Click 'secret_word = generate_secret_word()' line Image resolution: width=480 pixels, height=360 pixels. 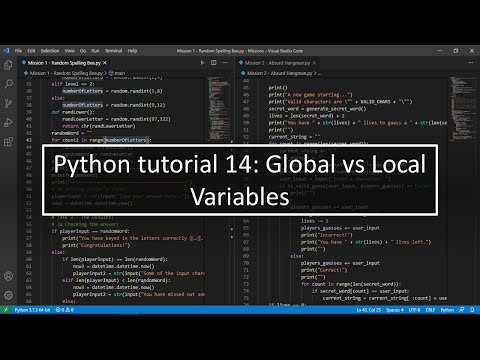[x=317, y=109]
